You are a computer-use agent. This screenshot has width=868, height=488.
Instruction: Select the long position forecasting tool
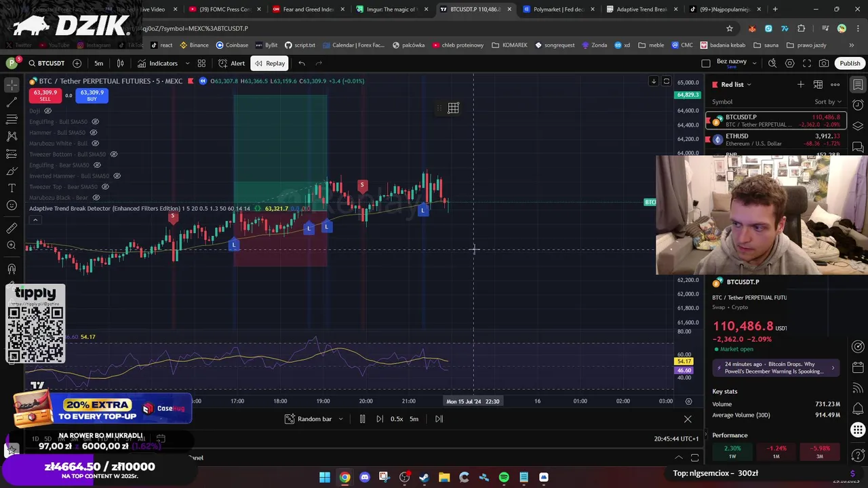12,154
